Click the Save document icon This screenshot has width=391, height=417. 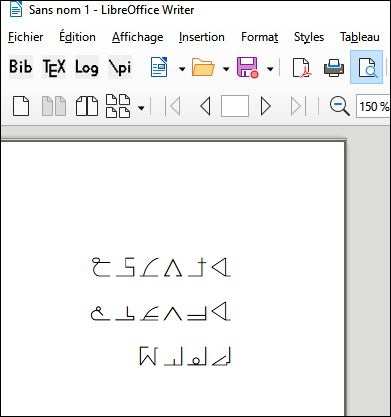[247, 67]
